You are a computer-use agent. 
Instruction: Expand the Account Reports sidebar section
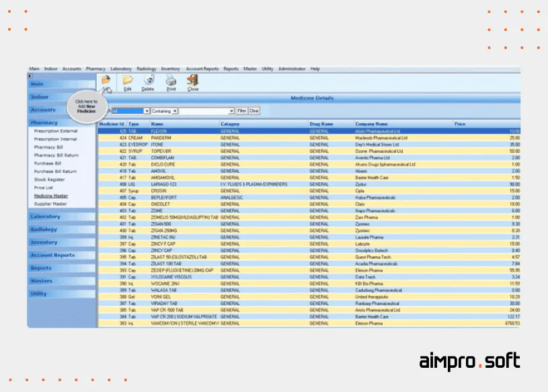pyautogui.click(x=61, y=256)
